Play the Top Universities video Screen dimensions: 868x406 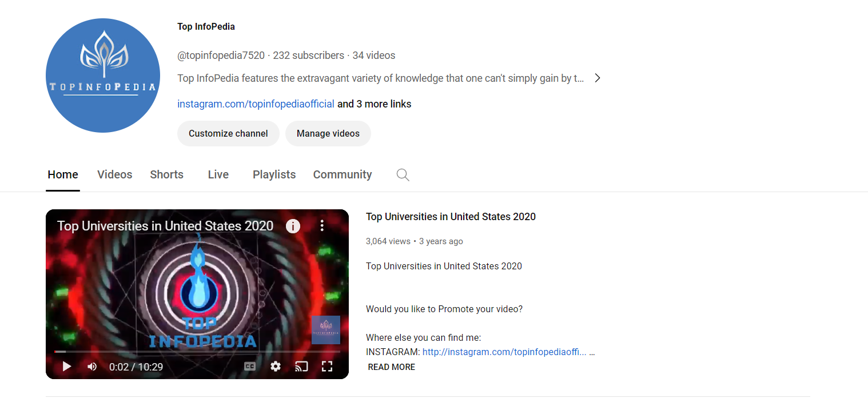tap(66, 366)
